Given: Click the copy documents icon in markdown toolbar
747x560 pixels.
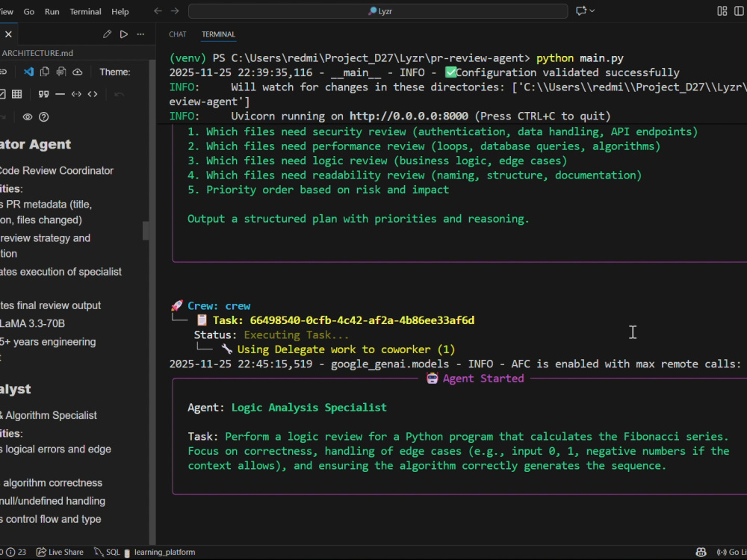Looking at the screenshot, I should [45, 72].
